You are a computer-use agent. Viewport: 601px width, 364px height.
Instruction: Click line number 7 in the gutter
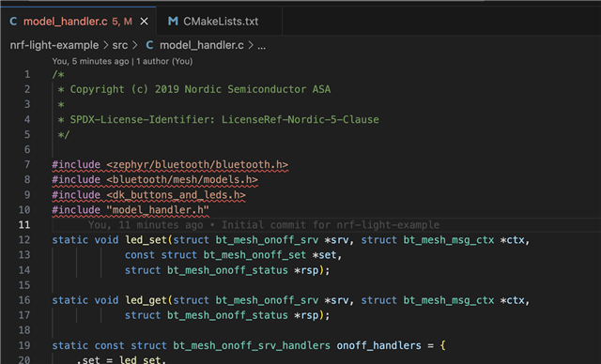tap(27, 164)
